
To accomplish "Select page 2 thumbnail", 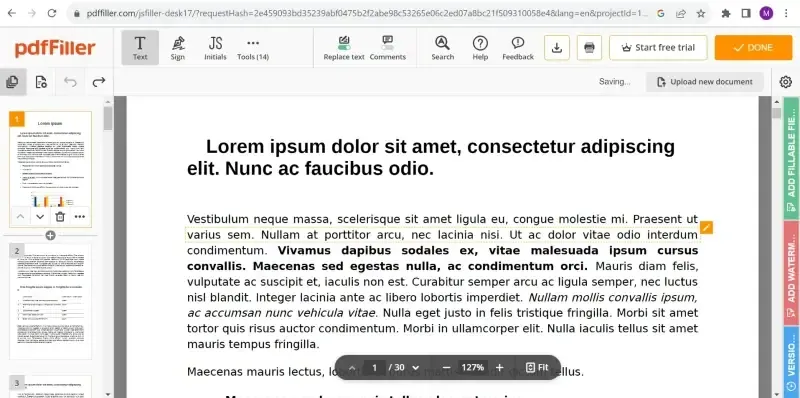I will [51, 302].
